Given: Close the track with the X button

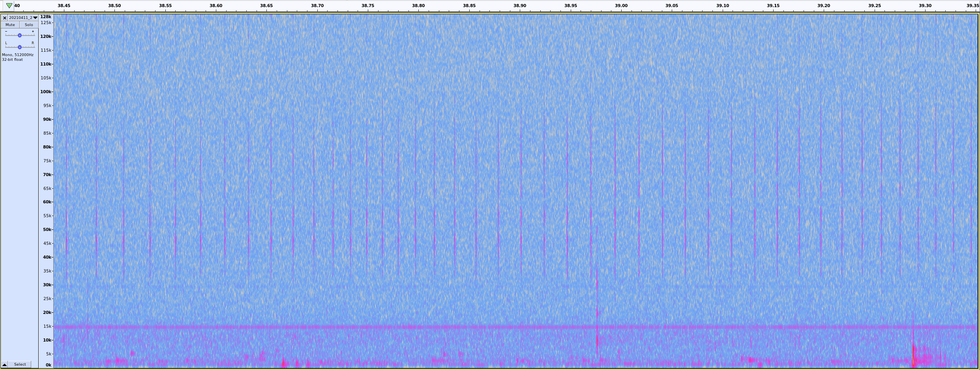Looking at the screenshot, I should click(x=5, y=18).
